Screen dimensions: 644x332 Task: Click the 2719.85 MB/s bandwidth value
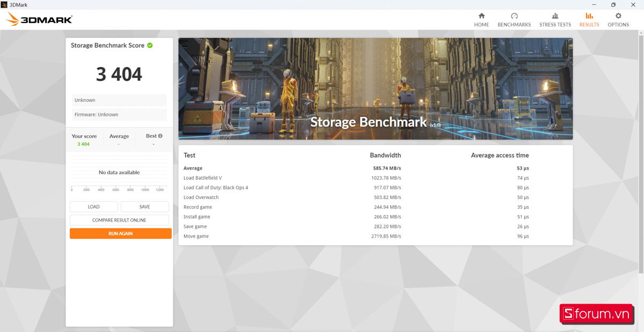[x=386, y=236]
